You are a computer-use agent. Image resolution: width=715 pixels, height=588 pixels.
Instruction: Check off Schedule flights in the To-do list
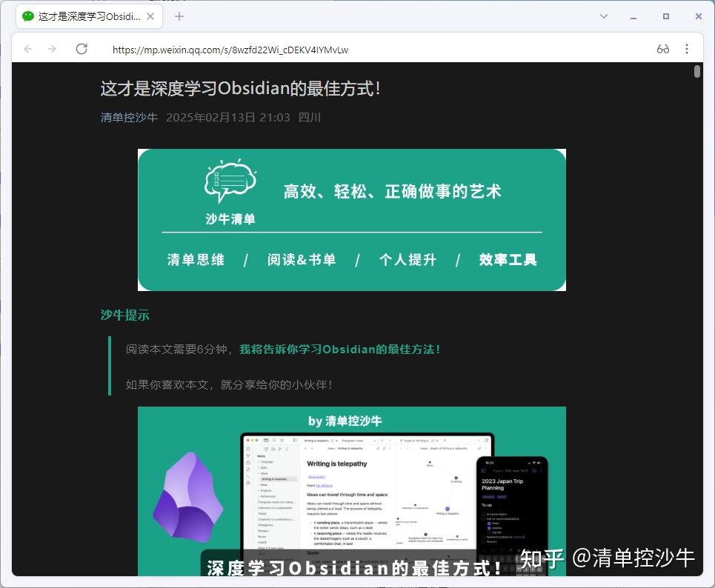pos(483,514)
